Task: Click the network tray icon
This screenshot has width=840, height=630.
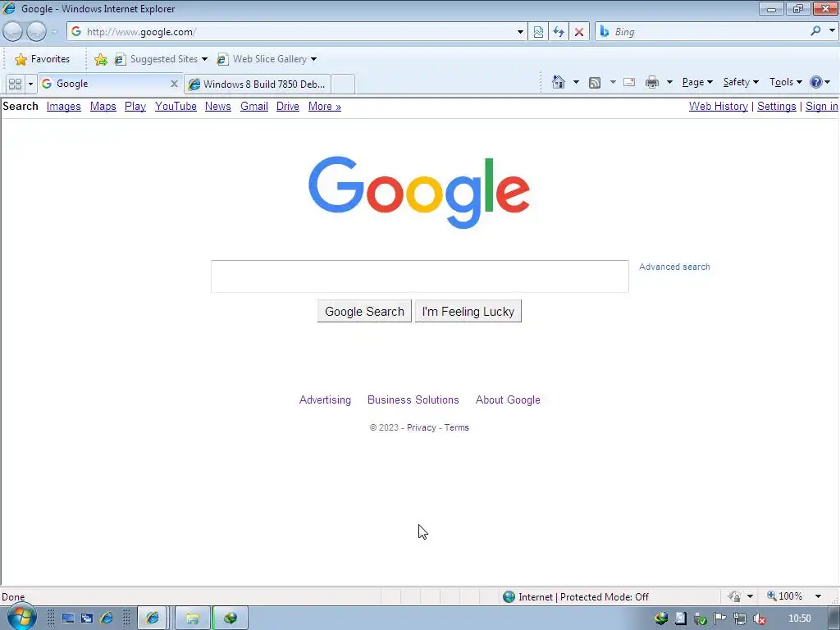Action: [x=739, y=619]
